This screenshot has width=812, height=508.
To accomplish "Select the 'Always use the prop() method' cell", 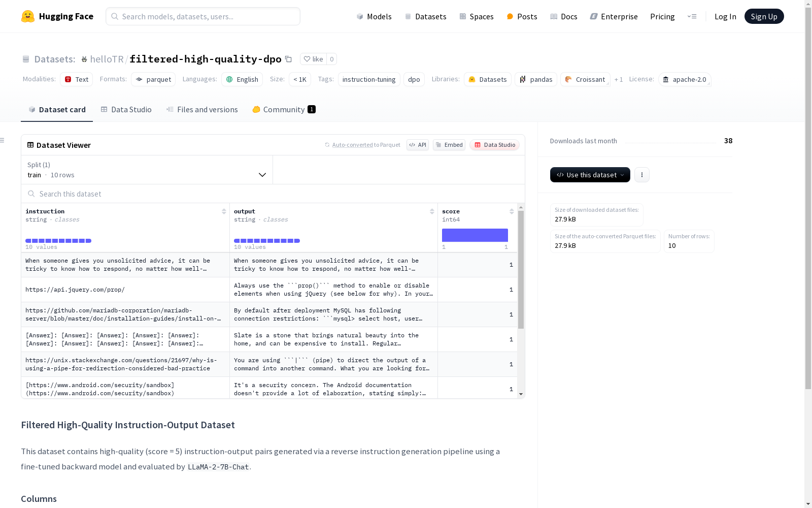I will pyautogui.click(x=334, y=290).
